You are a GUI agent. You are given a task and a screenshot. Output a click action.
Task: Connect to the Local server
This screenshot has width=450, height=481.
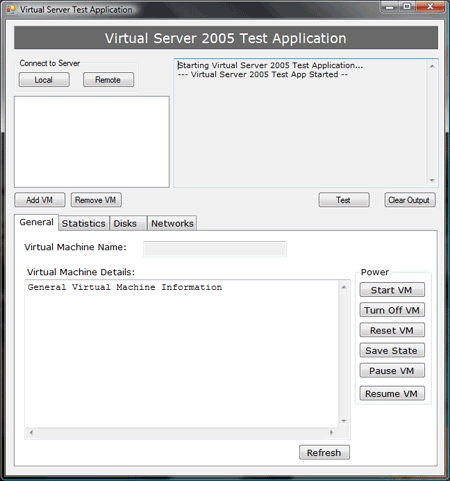(x=44, y=80)
